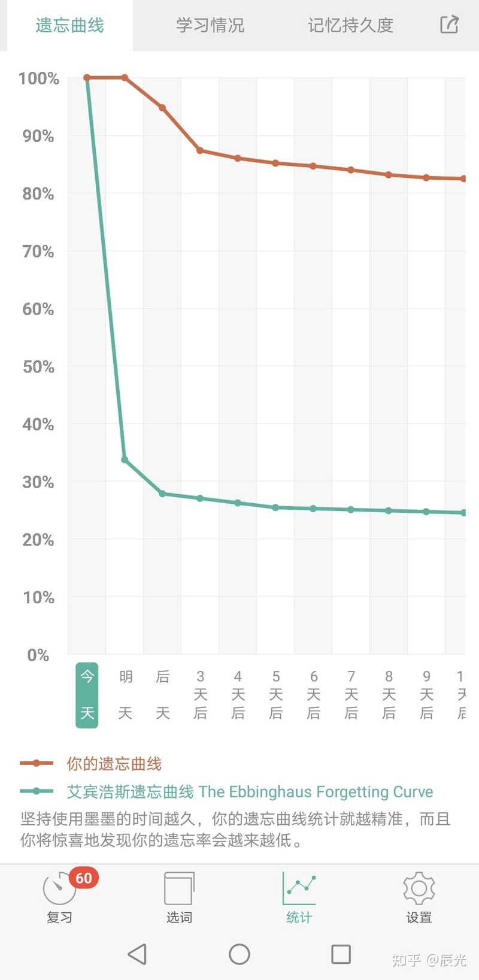
Task: Open the 设置 settings gear icon
Action: click(x=419, y=888)
